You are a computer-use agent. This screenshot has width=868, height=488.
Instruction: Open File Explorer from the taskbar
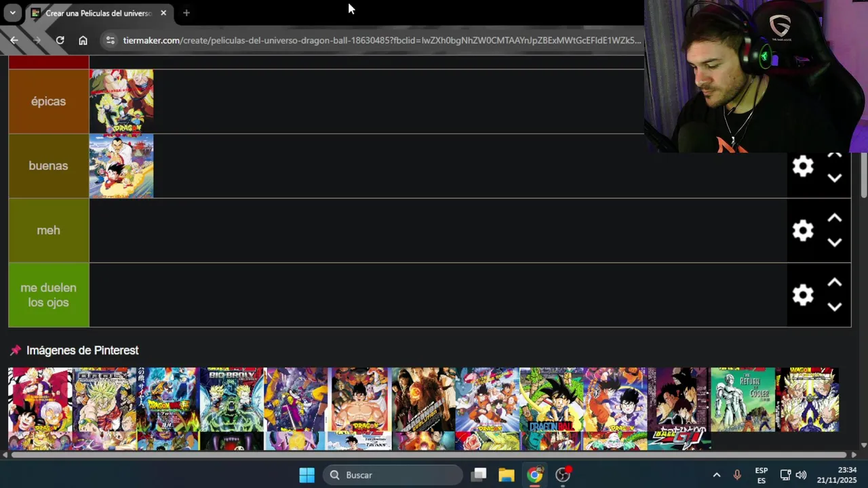pyautogui.click(x=507, y=475)
